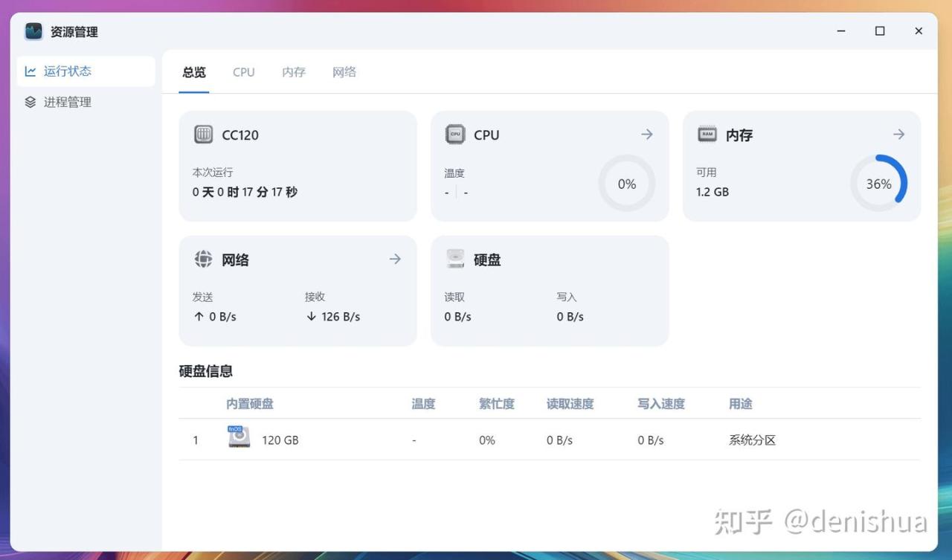Select the 总览 tab
Screen dimensions: 952x560
pyautogui.click(x=194, y=72)
